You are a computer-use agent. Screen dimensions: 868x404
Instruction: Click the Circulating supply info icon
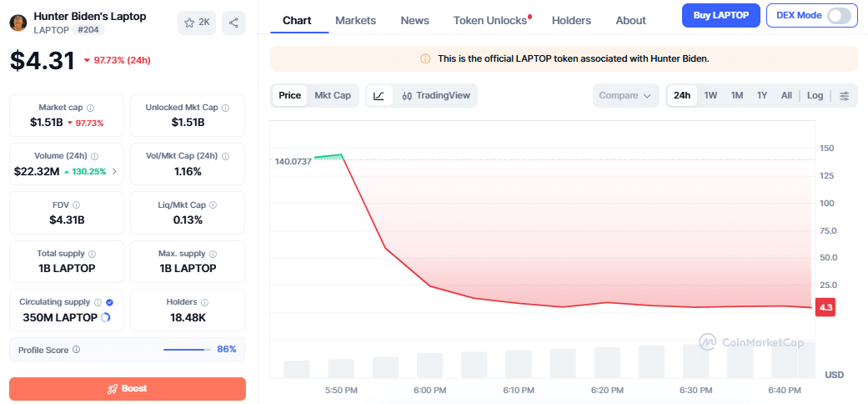pos(98,303)
